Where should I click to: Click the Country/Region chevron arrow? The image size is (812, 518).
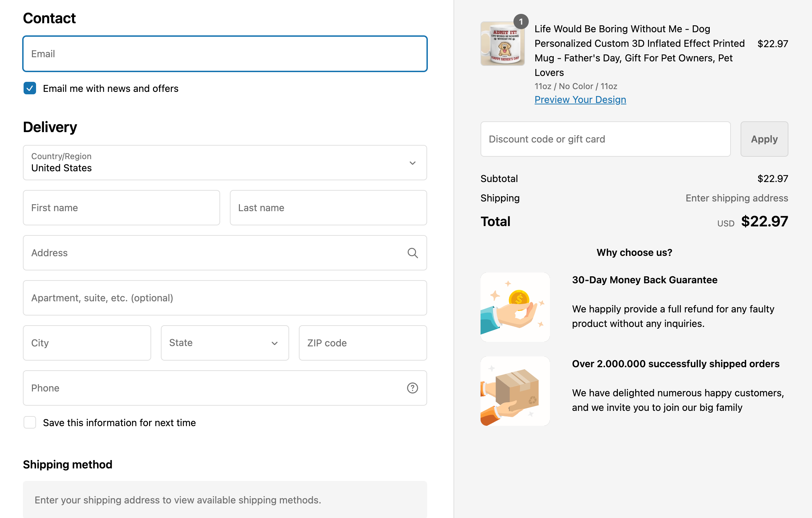[x=412, y=163]
